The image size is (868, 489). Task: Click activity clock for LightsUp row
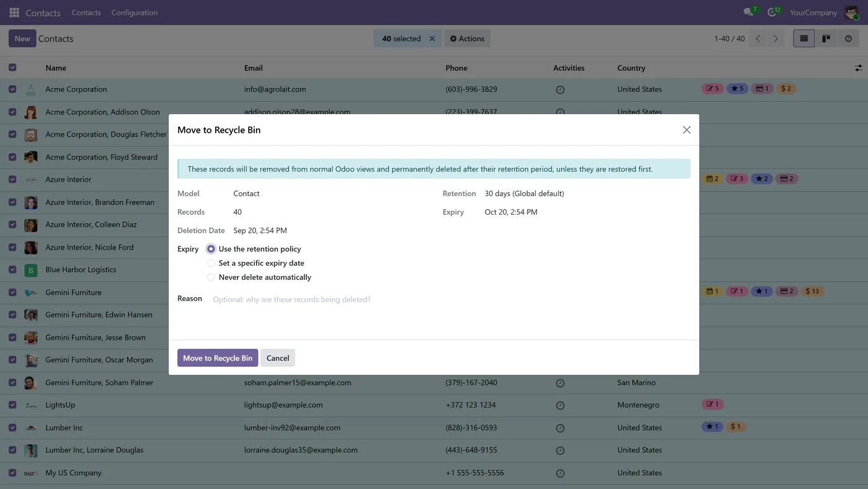560,405
